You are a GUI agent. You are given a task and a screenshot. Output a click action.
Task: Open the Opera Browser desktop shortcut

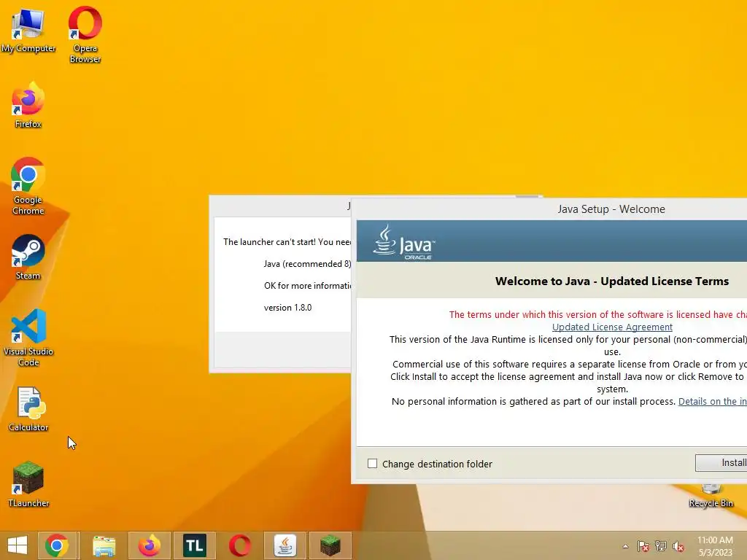(x=85, y=34)
